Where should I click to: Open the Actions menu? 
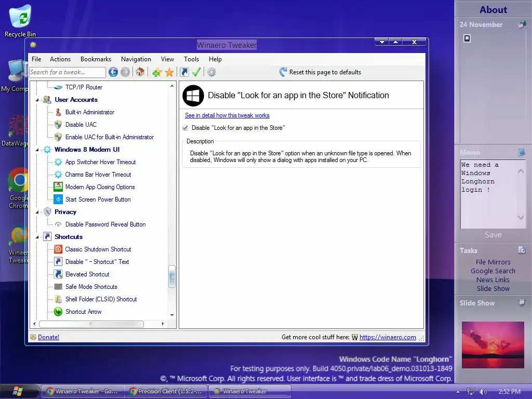pyautogui.click(x=60, y=59)
